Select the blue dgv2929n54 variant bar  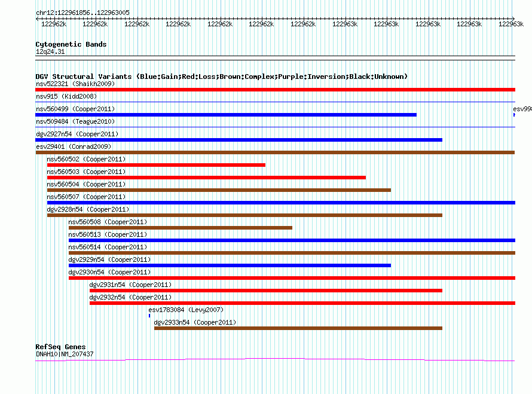pyautogui.click(x=230, y=265)
